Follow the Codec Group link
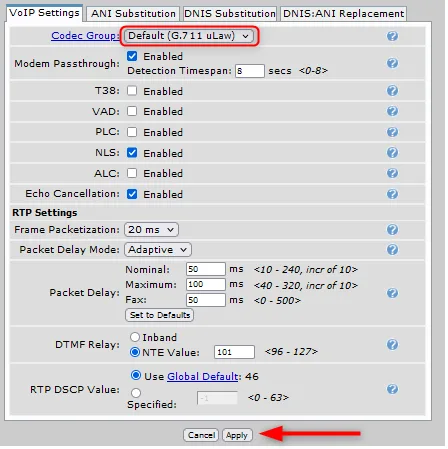The image size is (448, 449). point(85,36)
